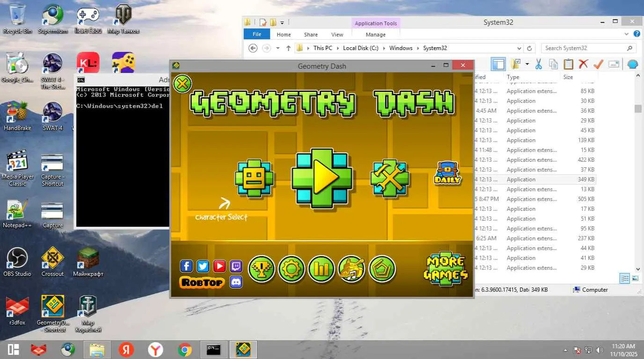Switch to the Share ribbon tab
The image size is (644, 359).
click(311, 35)
